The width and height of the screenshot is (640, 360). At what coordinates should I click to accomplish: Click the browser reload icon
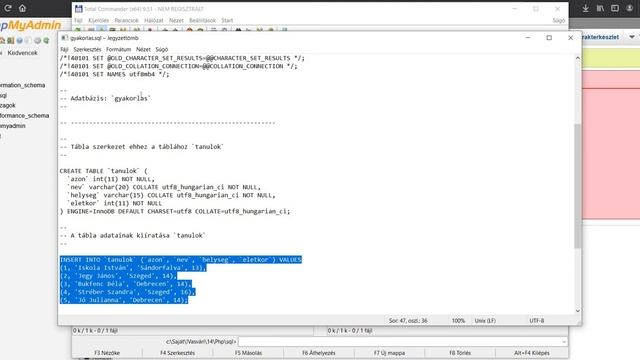pos(7,8)
